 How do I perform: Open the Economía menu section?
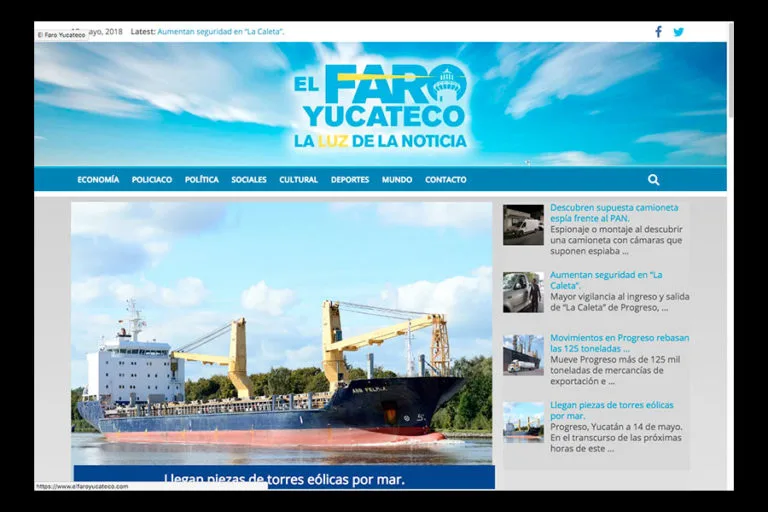[98, 180]
